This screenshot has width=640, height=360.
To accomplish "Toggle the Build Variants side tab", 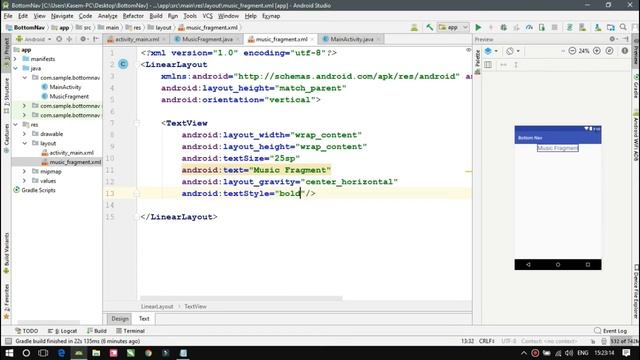I will click(6, 253).
